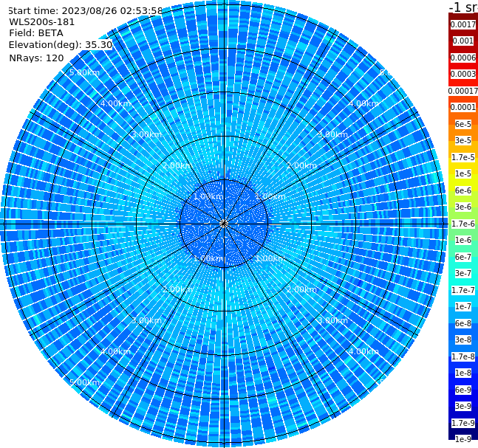The width and height of the screenshot is (478, 448).
Task: Click the southwest 2.00km range ring label
Action: point(177,289)
